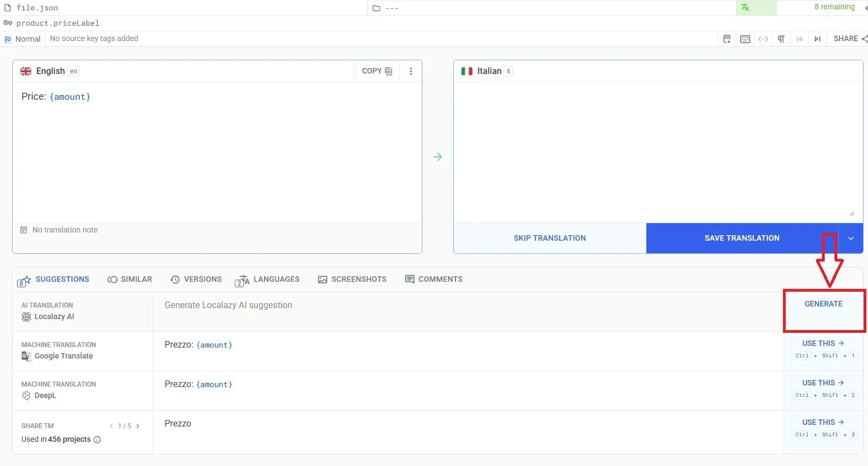The image size is (868, 466).
Task: Click USE THIS for DeepL suggestion
Action: click(822, 383)
